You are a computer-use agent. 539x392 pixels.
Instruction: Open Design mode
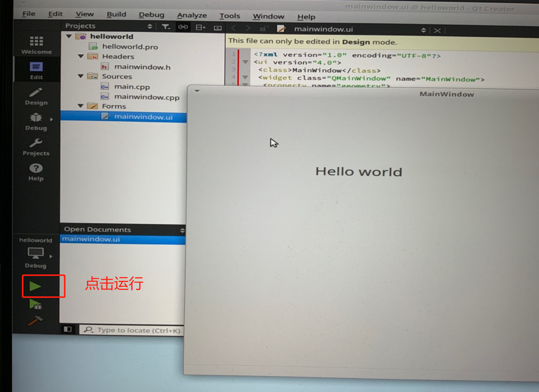pos(36,96)
